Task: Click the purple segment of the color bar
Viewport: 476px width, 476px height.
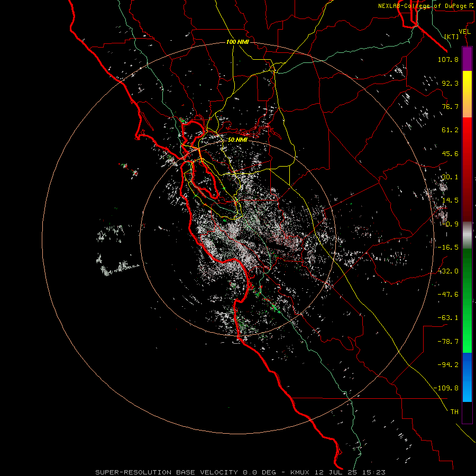Action: [x=467, y=59]
